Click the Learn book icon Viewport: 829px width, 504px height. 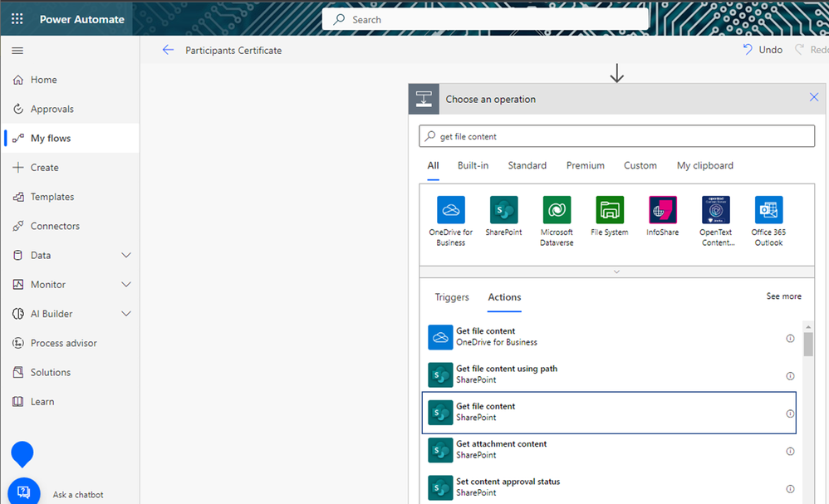tap(18, 402)
